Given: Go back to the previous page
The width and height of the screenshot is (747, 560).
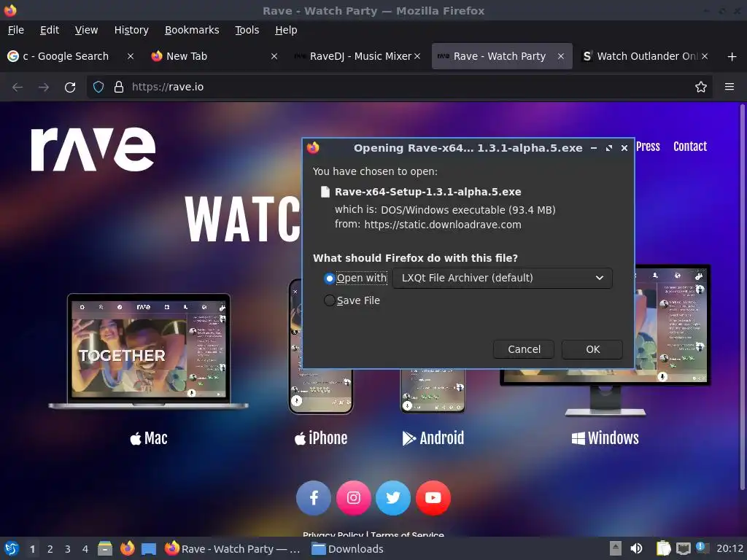Looking at the screenshot, I should click(18, 87).
